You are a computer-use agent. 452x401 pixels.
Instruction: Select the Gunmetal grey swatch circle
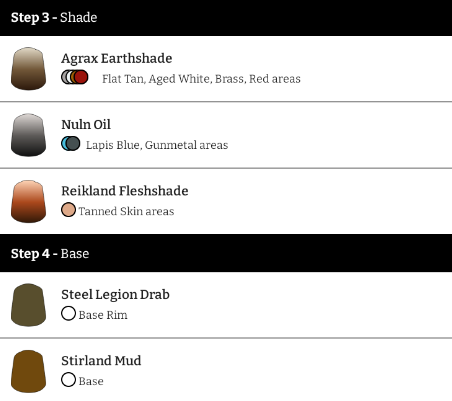pyautogui.click(x=73, y=144)
